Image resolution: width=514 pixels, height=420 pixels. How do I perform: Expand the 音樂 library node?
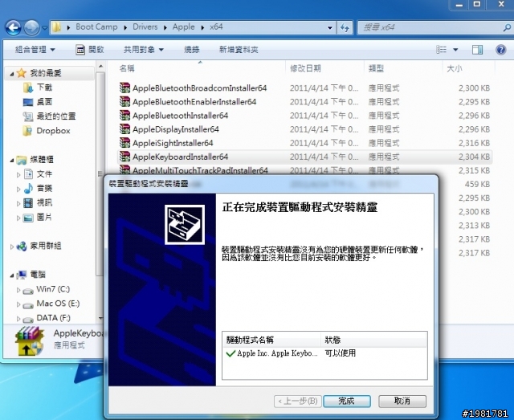tap(18, 190)
